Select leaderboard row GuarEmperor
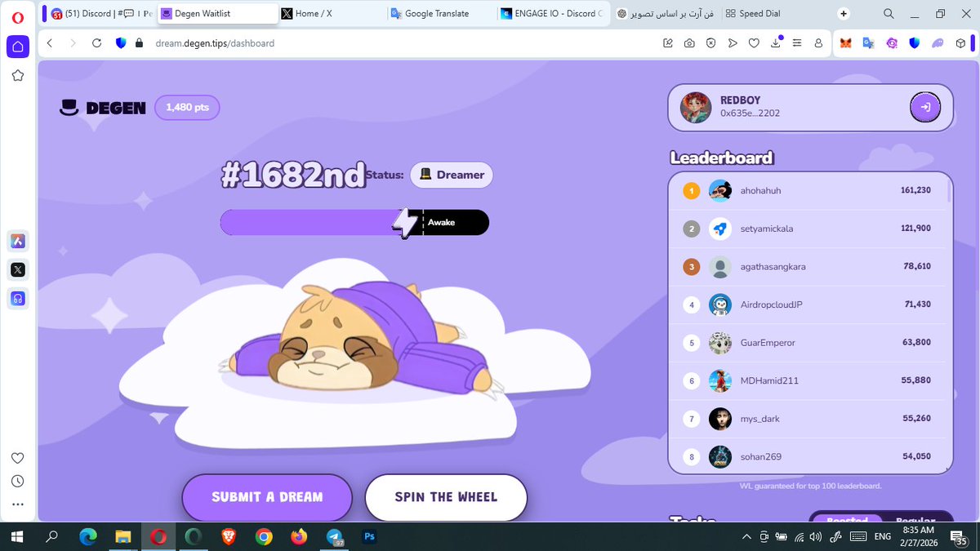Image resolution: width=980 pixels, height=551 pixels. click(808, 343)
